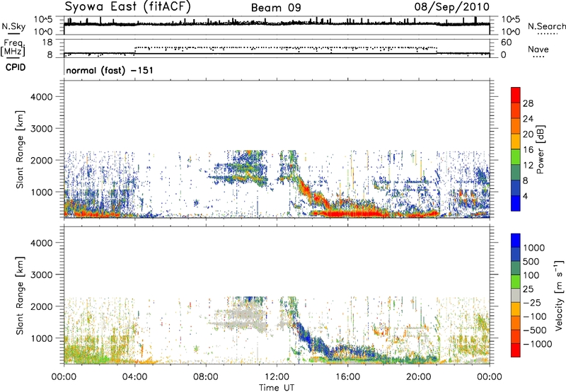Viewport: 566px width, 392px height.
Task: Click the bright blue bottom segment of the Power color bar
Action: (x=516, y=203)
